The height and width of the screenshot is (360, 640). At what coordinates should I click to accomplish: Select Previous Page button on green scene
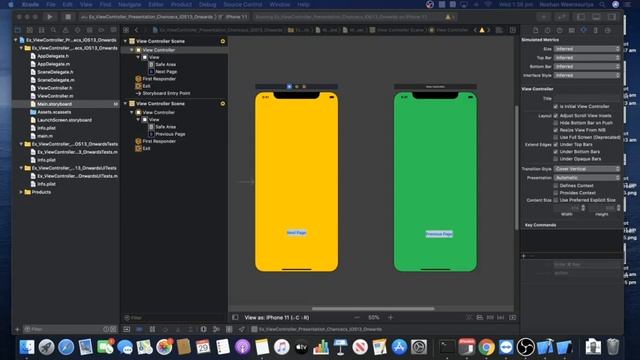(x=439, y=234)
